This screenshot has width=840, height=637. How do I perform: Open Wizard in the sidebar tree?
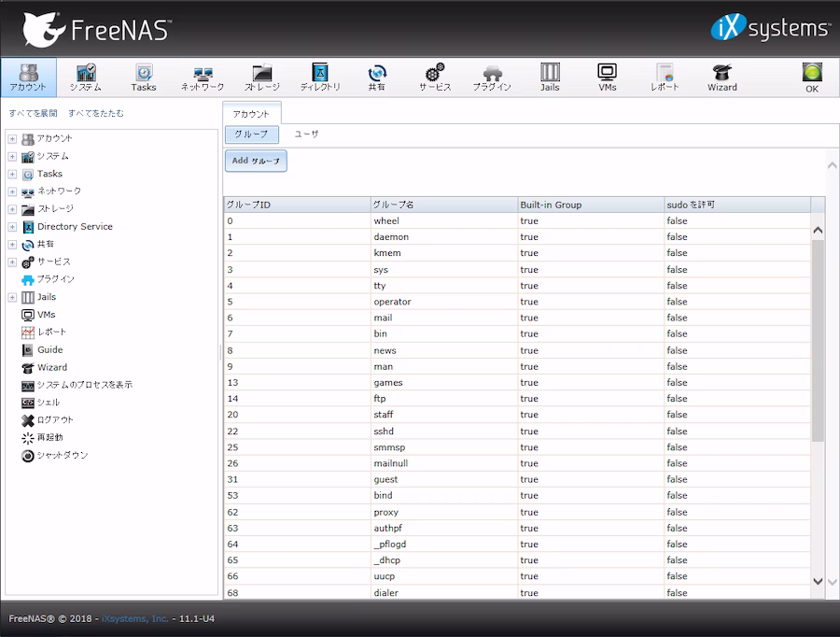pos(45,368)
